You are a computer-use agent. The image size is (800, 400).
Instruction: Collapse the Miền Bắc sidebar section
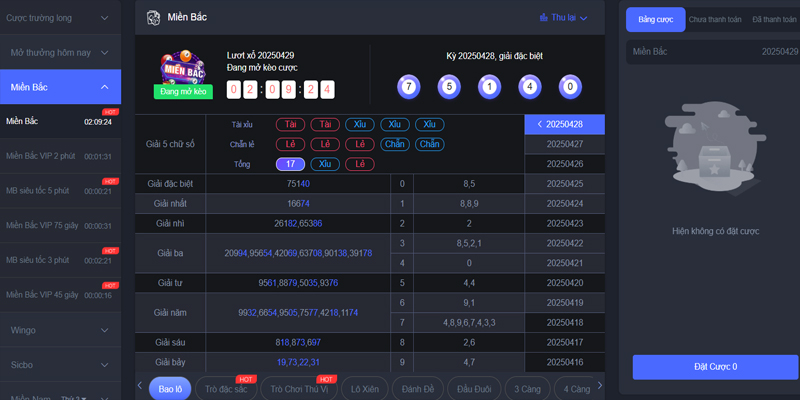(60, 87)
